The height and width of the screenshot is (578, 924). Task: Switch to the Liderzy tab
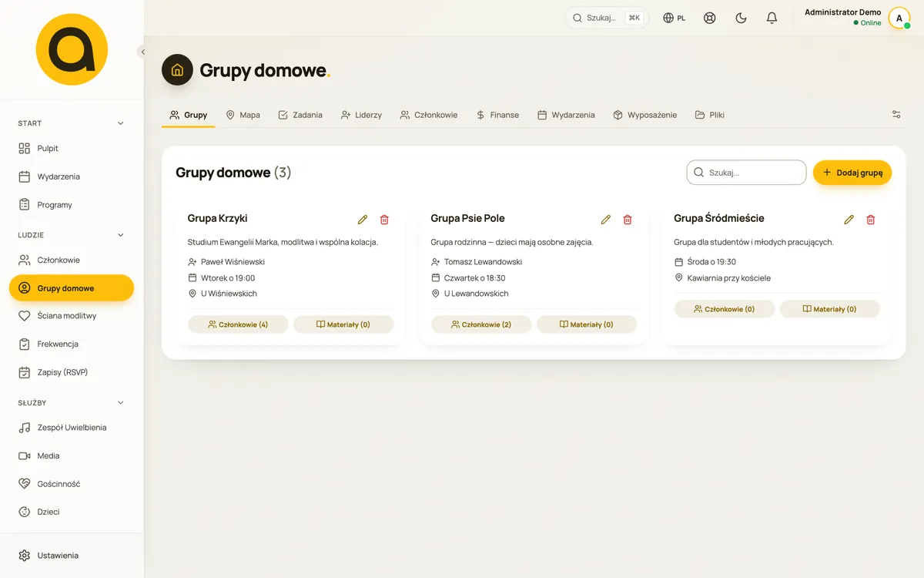361,115
